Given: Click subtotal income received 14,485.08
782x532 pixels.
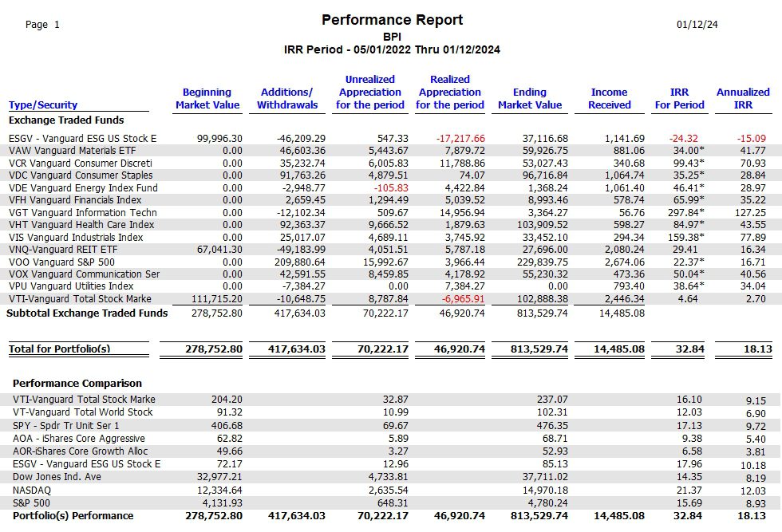Looking at the screenshot, I should pos(621,313).
